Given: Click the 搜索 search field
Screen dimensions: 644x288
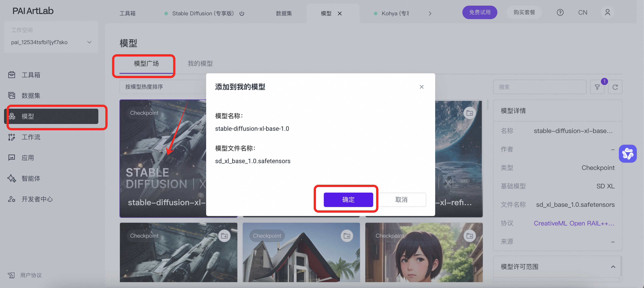Looking at the screenshot, I should [x=540, y=87].
